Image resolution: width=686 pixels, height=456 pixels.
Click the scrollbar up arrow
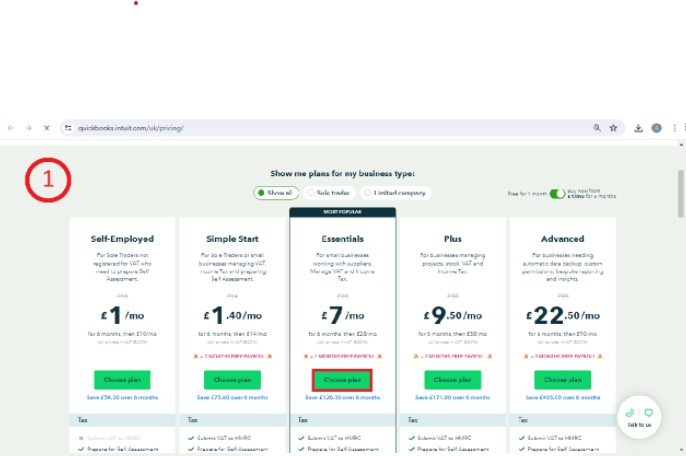681,144
